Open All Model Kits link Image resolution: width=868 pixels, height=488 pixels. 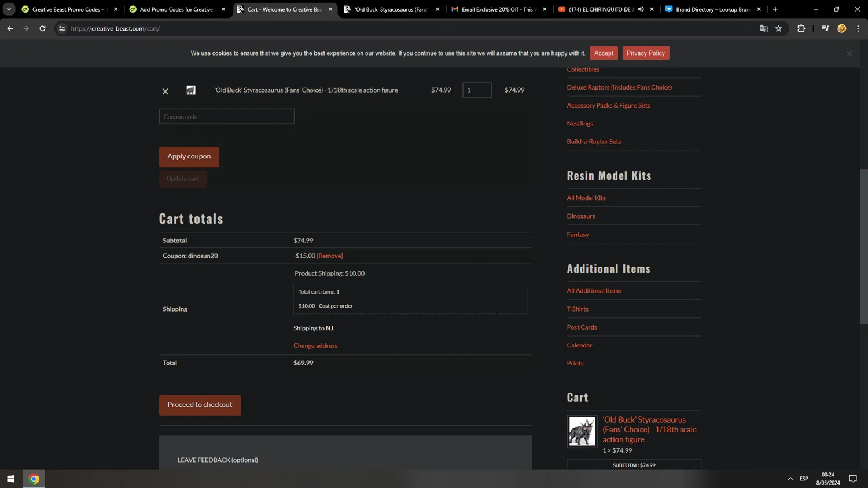click(x=586, y=198)
